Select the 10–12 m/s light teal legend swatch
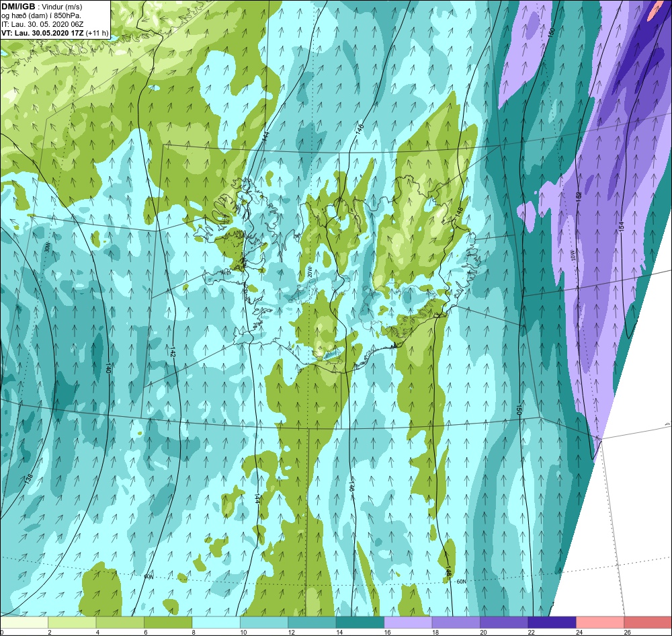 pyautogui.click(x=264, y=622)
